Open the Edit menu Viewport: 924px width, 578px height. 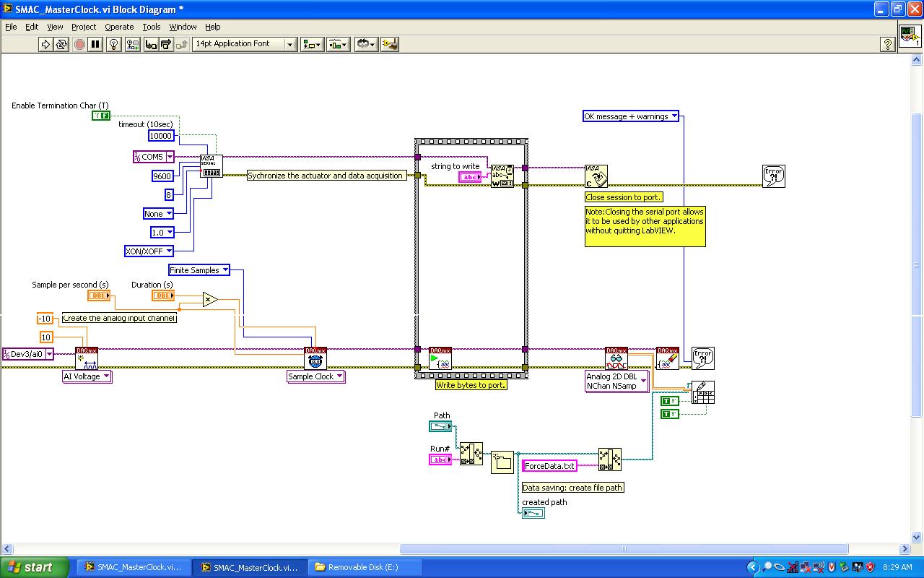(x=32, y=27)
